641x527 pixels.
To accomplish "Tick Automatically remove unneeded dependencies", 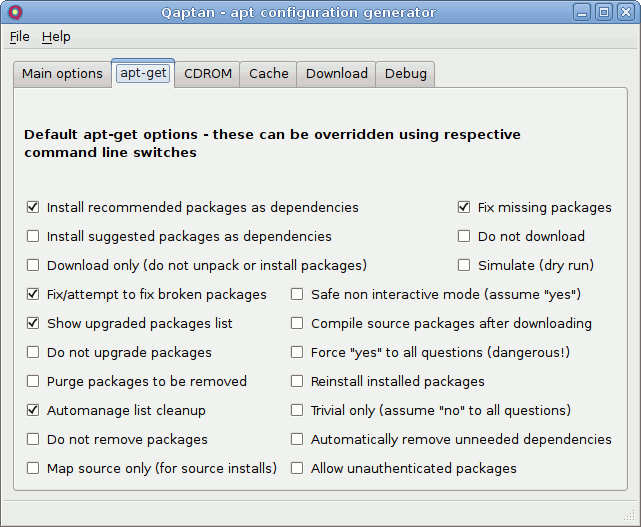I will (x=297, y=439).
